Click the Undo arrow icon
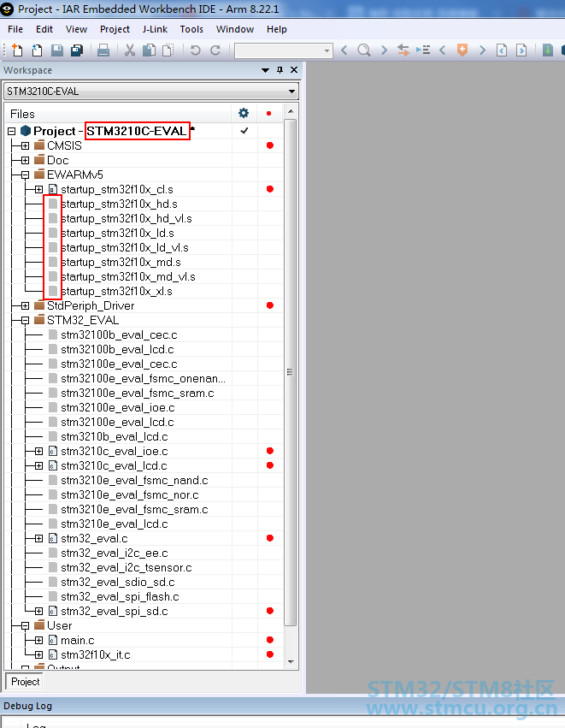Image resolution: width=565 pixels, height=728 pixels. coord(195,50)
